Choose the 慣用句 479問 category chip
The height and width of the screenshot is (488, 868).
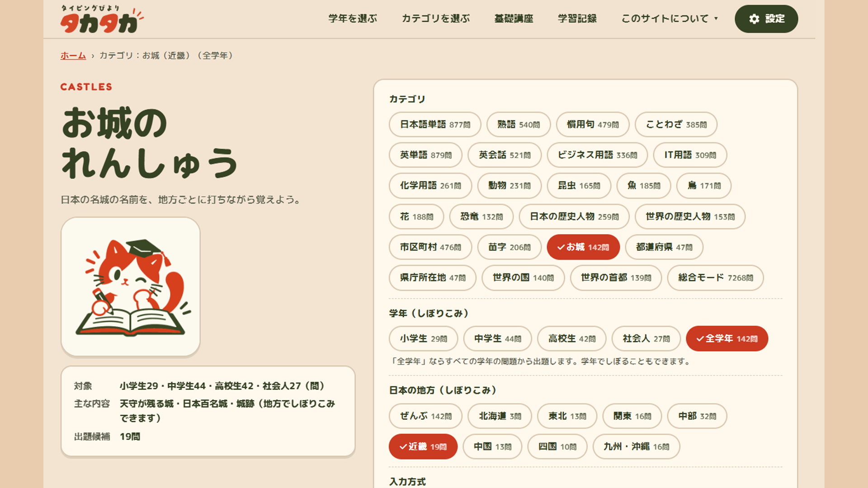tap(593, 124)
